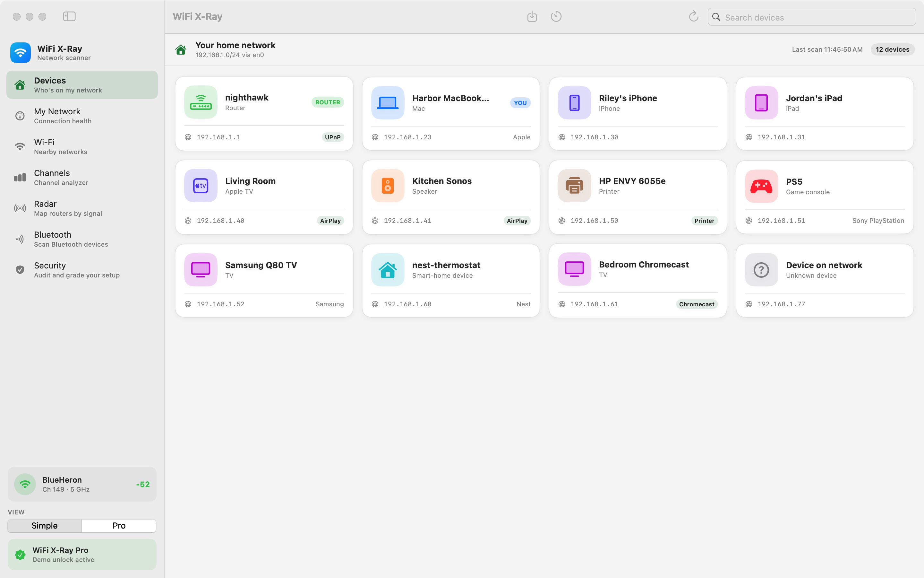The image size is (924, 578).
Task: Click the BlueHeron Wi-Fi signal icon
Action: point(25,484)
